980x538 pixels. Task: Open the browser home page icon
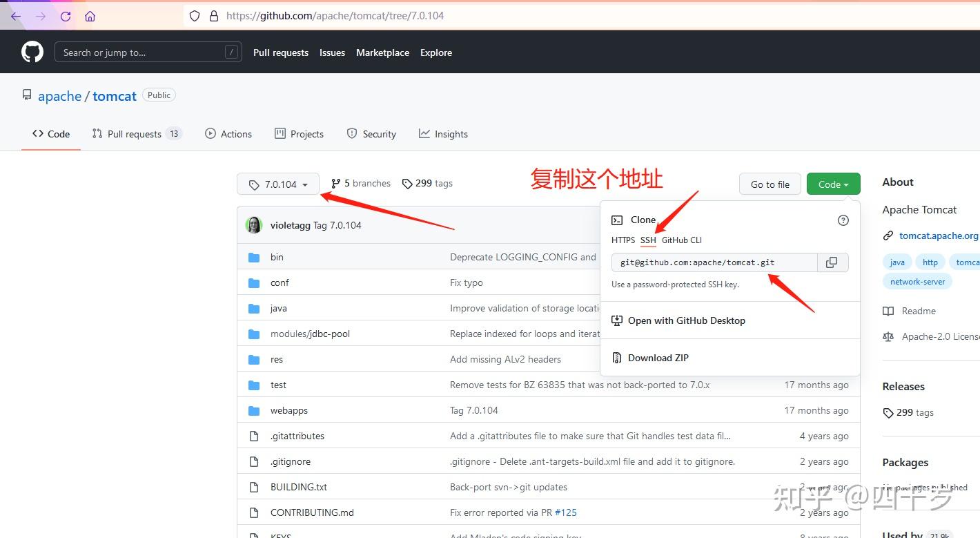tap(90, 16)
